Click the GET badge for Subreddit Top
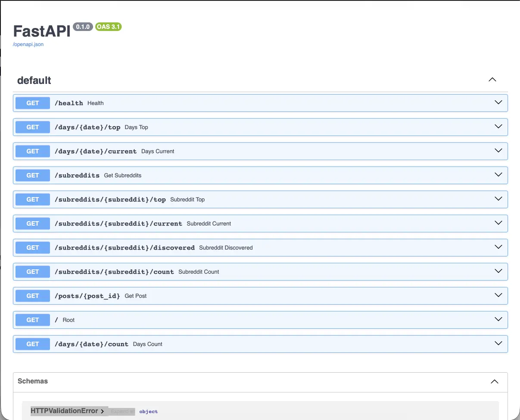 [x=33, y=199]
